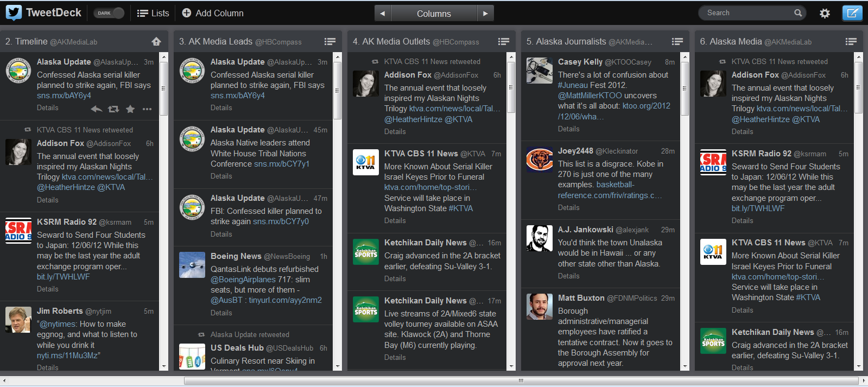The height and width of the screenshot is (387, 868).
Task: Click Addison Fox avatar in Timeline column
Action: 18,152
